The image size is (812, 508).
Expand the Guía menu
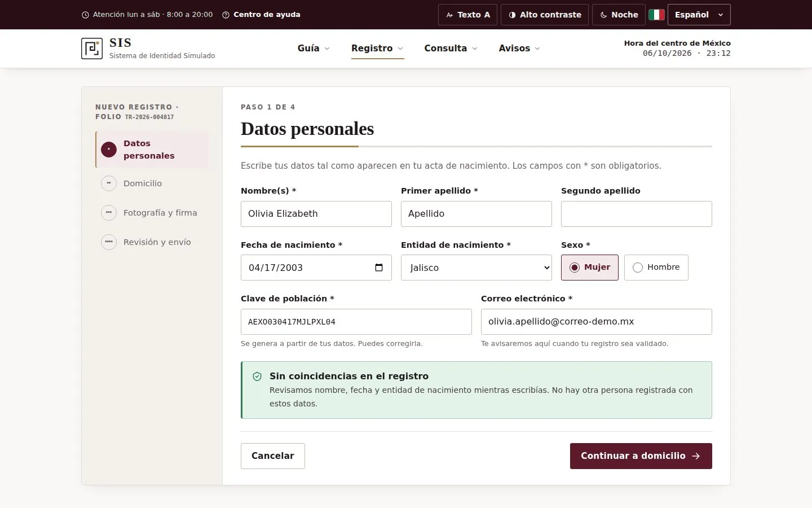coord(314,49)
